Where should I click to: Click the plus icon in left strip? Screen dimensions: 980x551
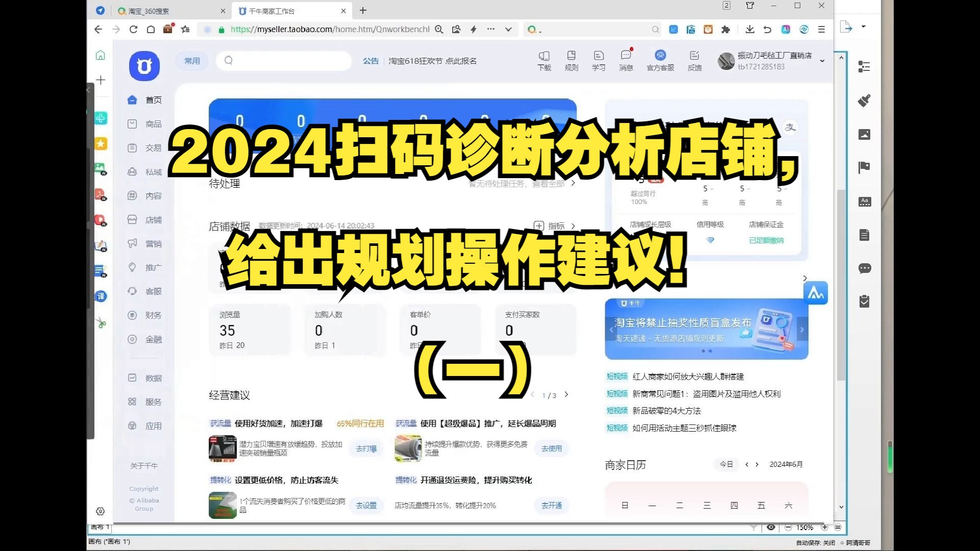click(x=101, y=80)
